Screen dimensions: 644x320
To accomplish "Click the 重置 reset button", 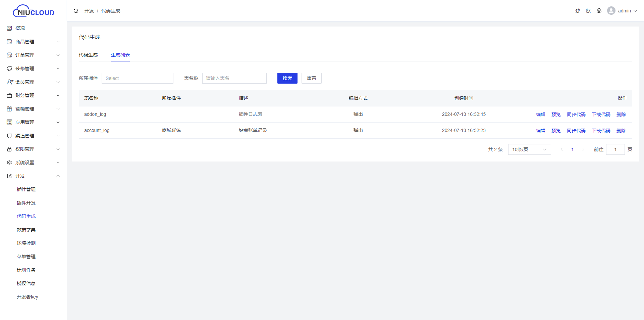I will (311, 78).
